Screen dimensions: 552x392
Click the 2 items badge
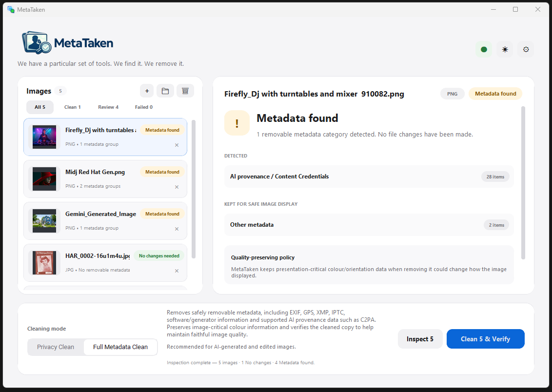coord(496,225)
